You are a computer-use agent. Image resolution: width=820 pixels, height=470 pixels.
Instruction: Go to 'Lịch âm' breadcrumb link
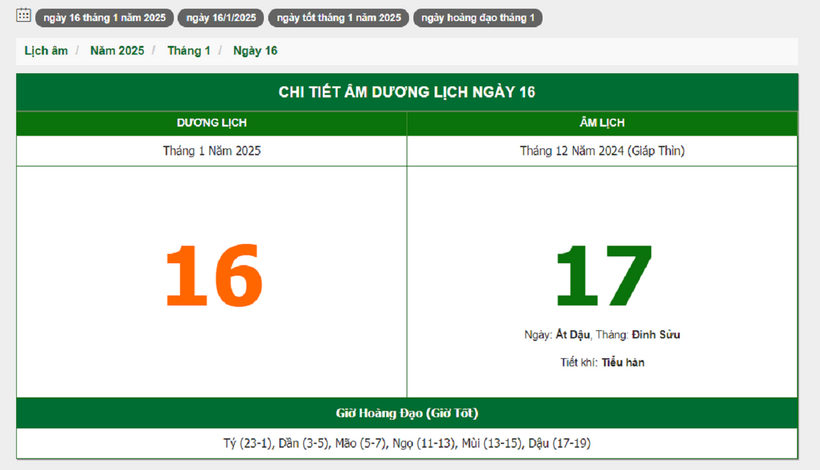coord(46,51)
